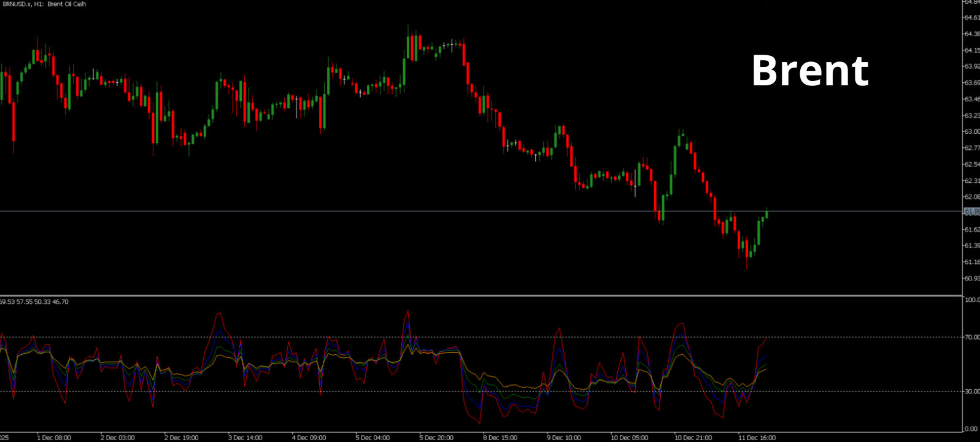Click the "10 Dec 21:00" time label
The width and height of the screenshot is (980, 442).
(x=693, y=438)
